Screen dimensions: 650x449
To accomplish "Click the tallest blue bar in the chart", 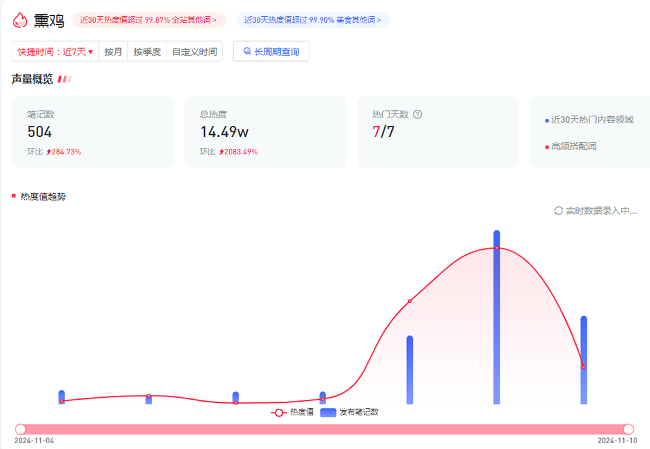I will tap(497, 317).
